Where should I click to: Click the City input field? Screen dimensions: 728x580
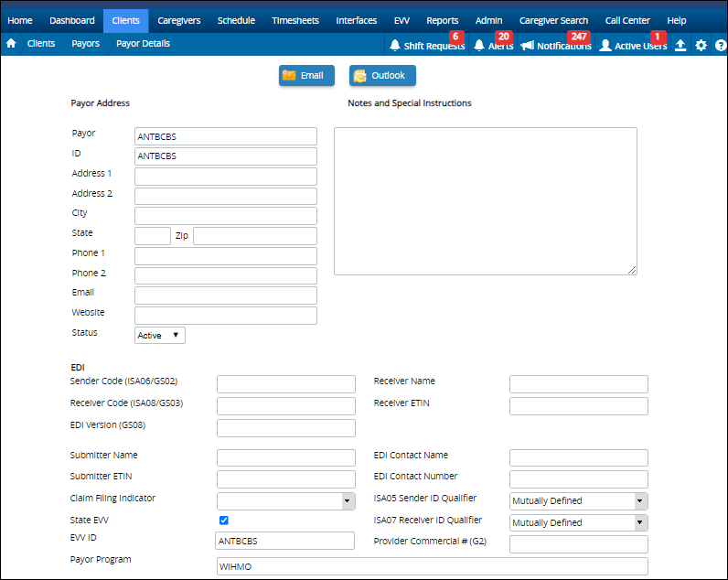point(226,216)
